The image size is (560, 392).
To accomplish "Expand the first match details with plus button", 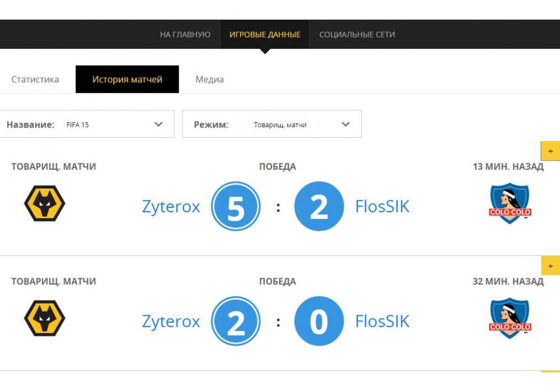I will (550, 151).
